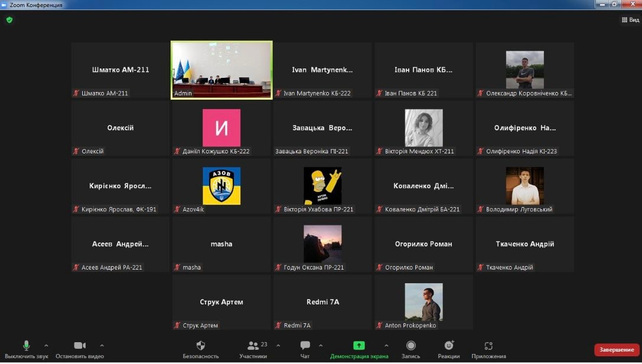Viewport: 642px width, 364px height.
Task: Open the Security (Безопасность) shield icon
Action: point(200,346)
